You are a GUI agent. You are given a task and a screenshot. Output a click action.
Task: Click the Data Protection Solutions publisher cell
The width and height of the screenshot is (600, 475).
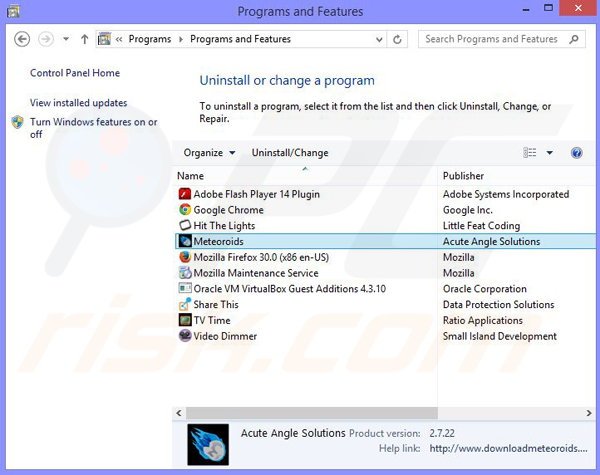click(499, 305)
